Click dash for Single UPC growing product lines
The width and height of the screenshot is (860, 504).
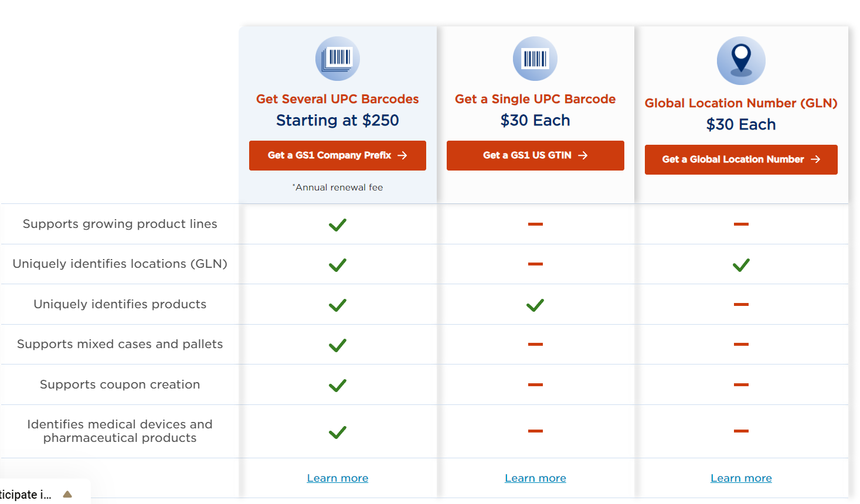coord(535,224)
